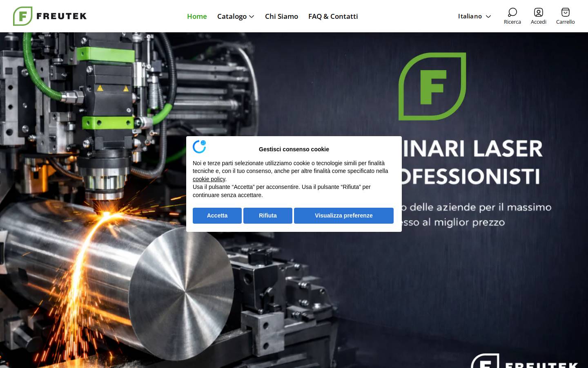Click the large green F logo in banner

432,86
